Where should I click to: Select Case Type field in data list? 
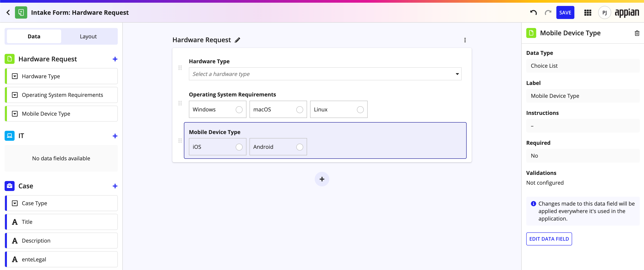pos(61,203)
